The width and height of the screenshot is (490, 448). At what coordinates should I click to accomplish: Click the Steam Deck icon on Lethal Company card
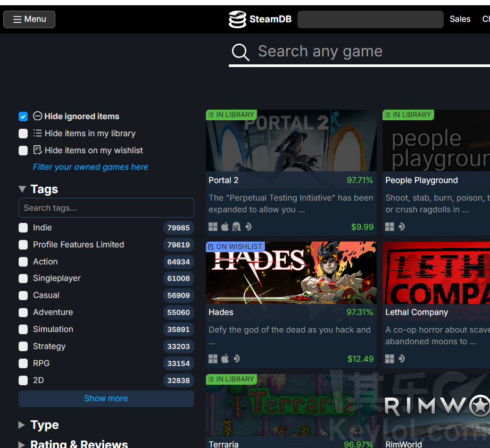point(402,359)
